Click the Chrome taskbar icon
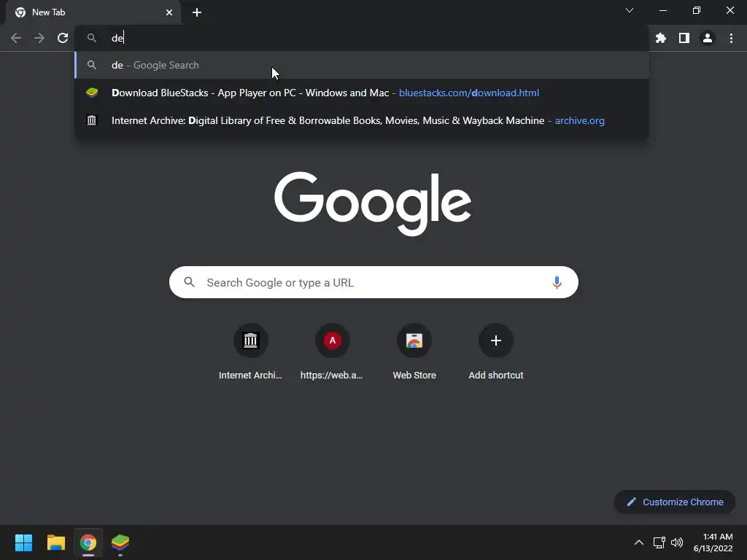Image resolution: width=747 pixels, height=560 pixels. (88, 542)
